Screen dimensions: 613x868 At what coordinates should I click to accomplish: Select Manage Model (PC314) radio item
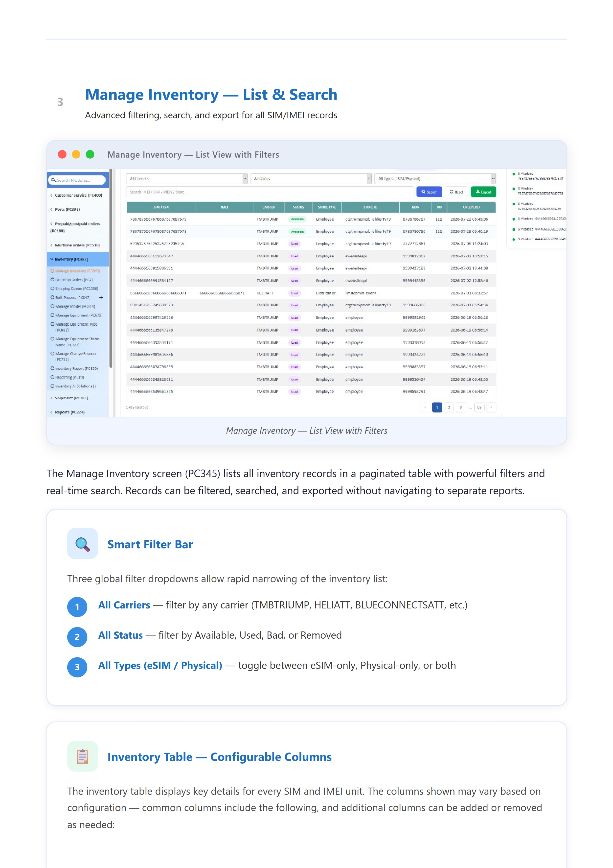tap(73, 306)
